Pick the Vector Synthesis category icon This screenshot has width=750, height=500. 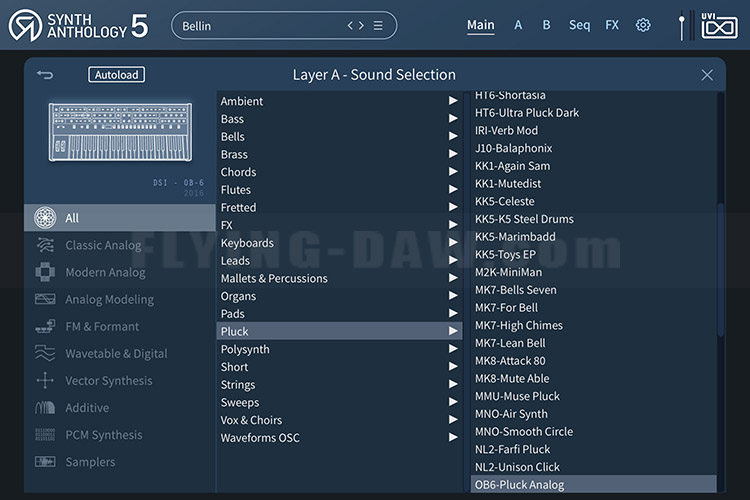[x=45, y=380]
